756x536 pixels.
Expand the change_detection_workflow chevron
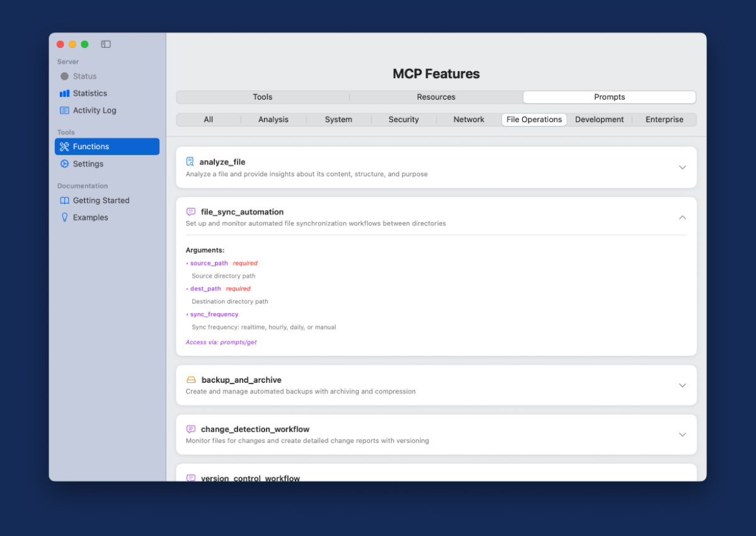[682, 435]
